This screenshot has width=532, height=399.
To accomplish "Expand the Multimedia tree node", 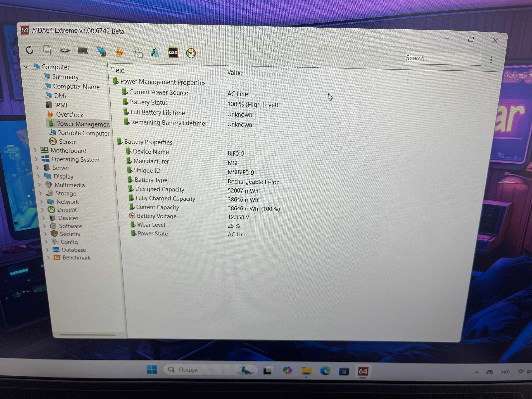I will [x=39, y=185].
